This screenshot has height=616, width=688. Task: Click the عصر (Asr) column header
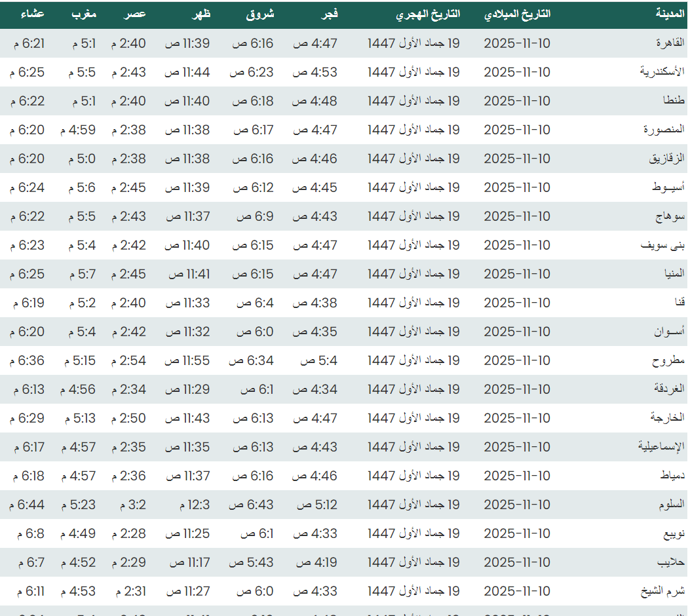tap(136, 14)
